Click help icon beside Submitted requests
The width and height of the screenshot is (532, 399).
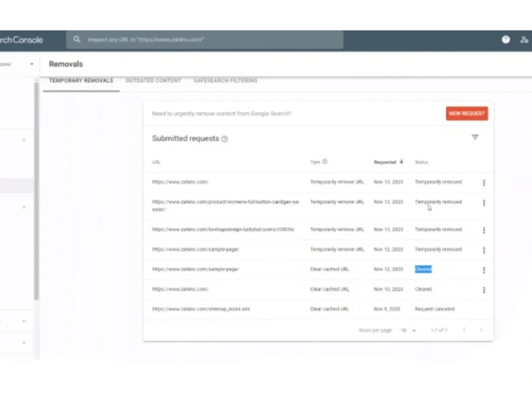225,139
